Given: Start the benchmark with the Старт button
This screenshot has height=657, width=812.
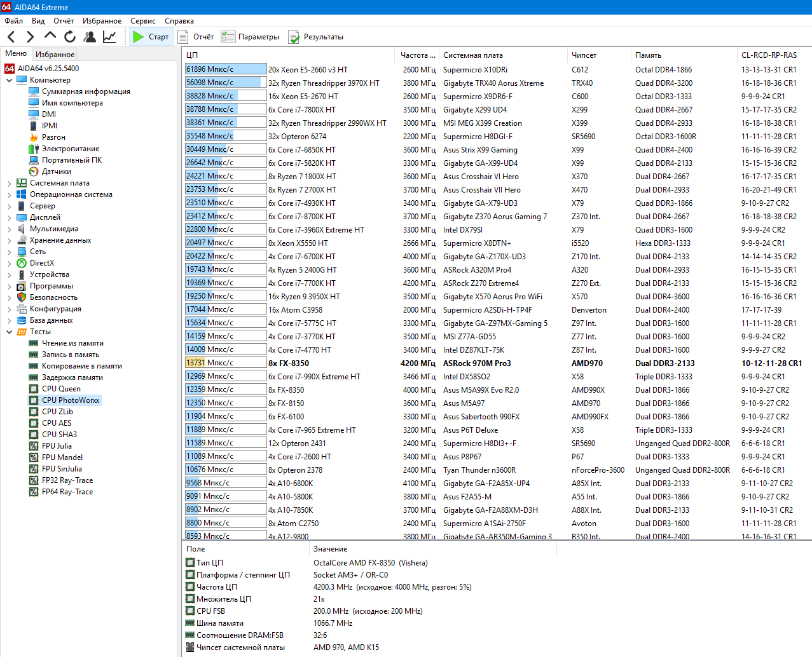Looking at the screenshot, I should pyautogui.click(x=151, y=37).
